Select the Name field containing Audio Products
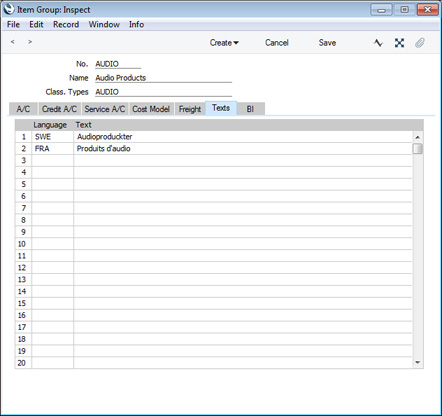This screenshot has height=416, width=442. point(163,78)
